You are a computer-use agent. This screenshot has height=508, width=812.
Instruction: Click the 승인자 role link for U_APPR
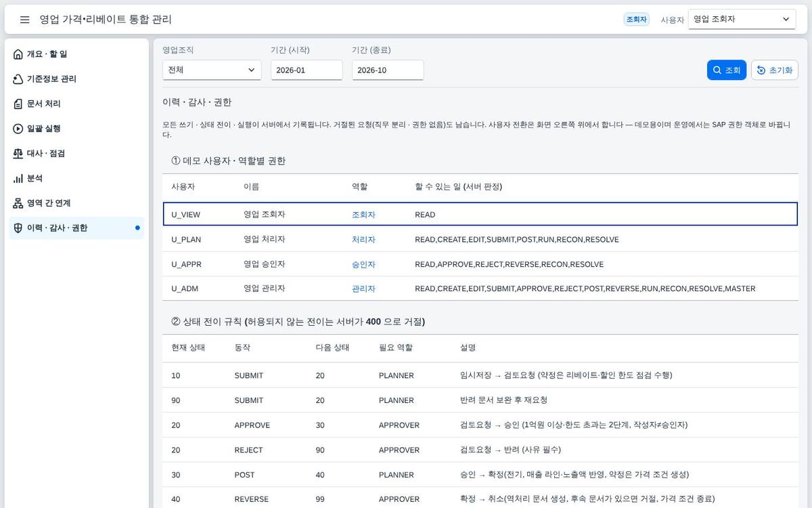(x=363, y=264)
